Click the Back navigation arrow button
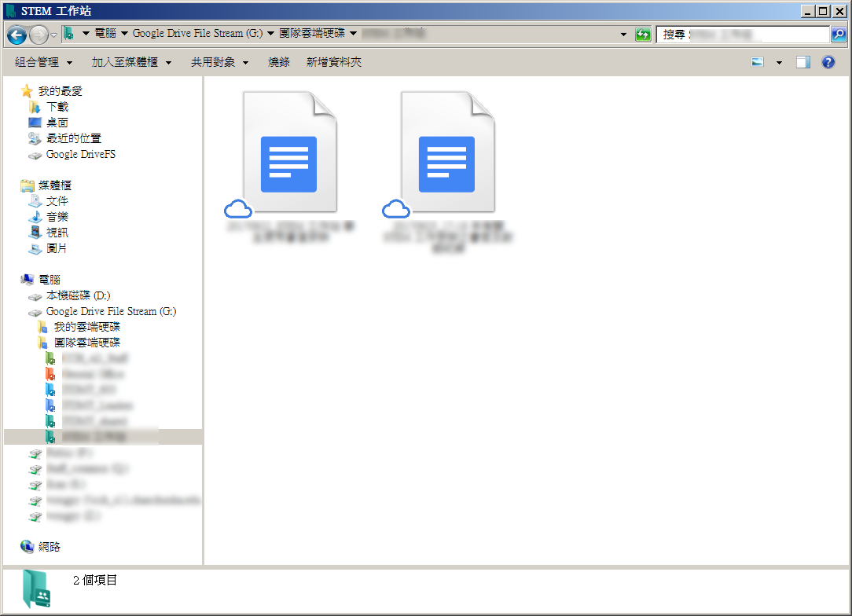Image resolution: width=852 pixels, height=616 pixels. pyautogui.click(x=17, y=35)
